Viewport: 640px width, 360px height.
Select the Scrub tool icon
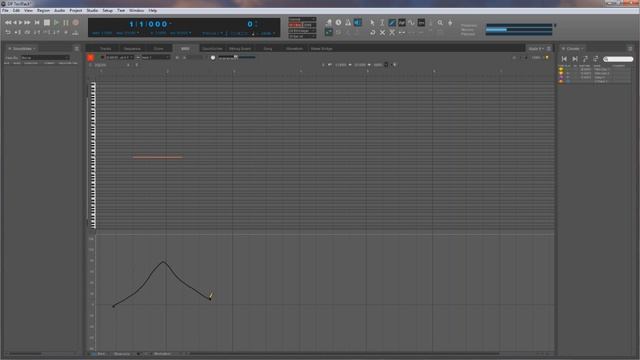click(x=450, y=23)
